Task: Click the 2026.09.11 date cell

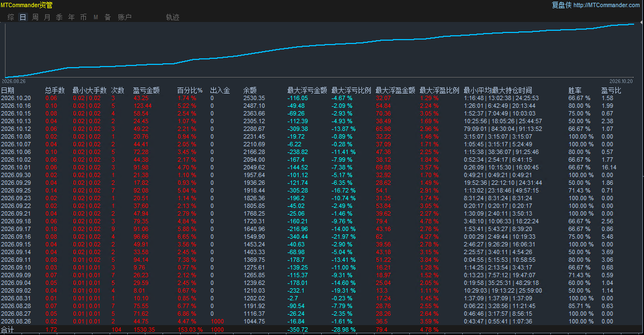Action: tap(16, 260)
